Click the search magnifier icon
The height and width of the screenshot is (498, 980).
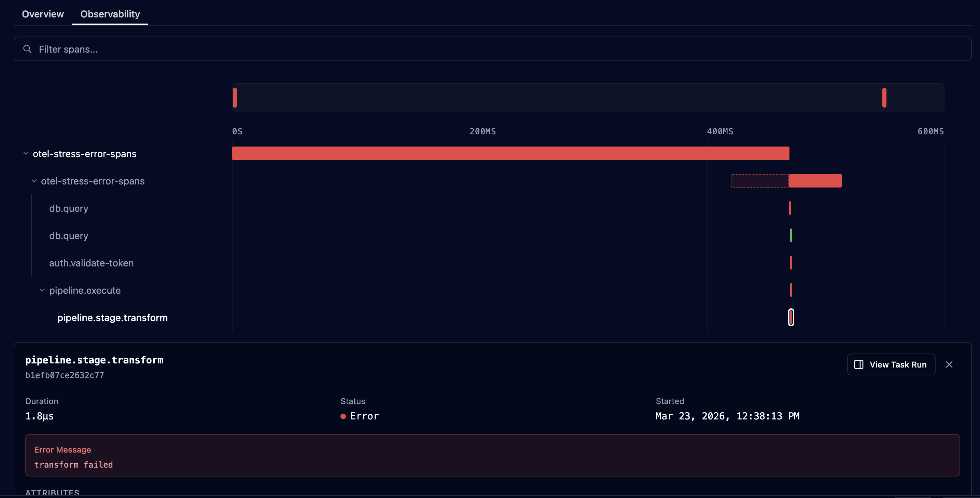click(x=27, y=49)
